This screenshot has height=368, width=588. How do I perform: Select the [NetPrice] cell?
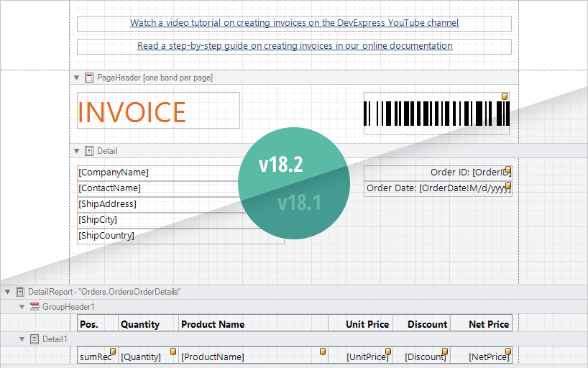click(482, 356)
